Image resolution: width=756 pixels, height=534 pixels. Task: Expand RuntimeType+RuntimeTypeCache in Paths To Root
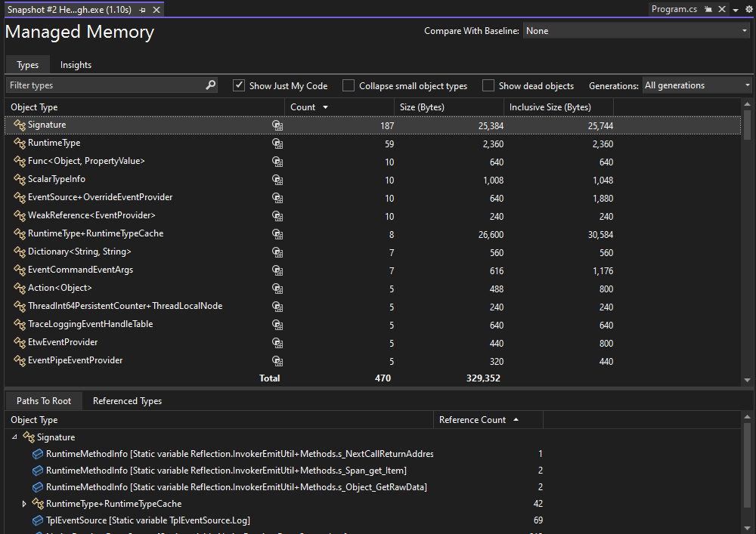(x=24, y=503)
